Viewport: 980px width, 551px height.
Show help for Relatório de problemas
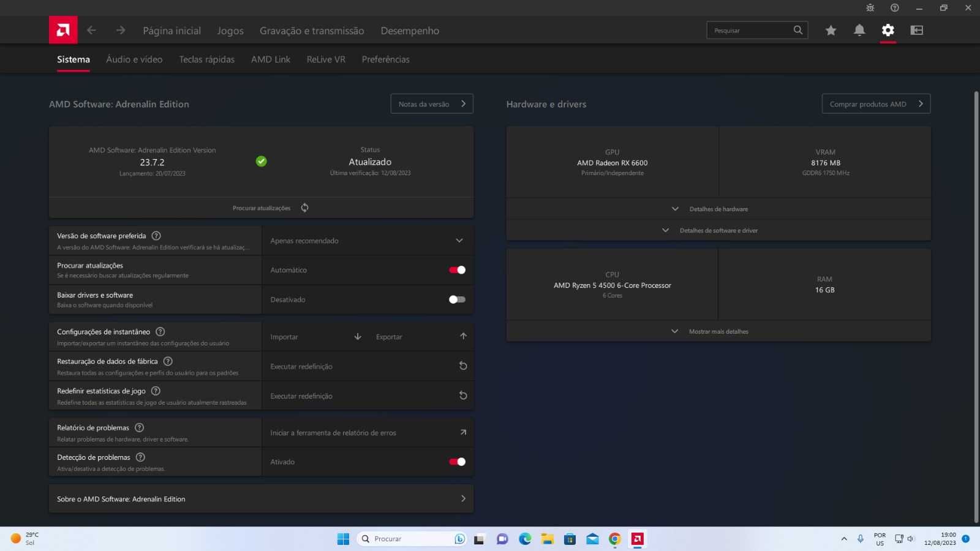point(139,427)
